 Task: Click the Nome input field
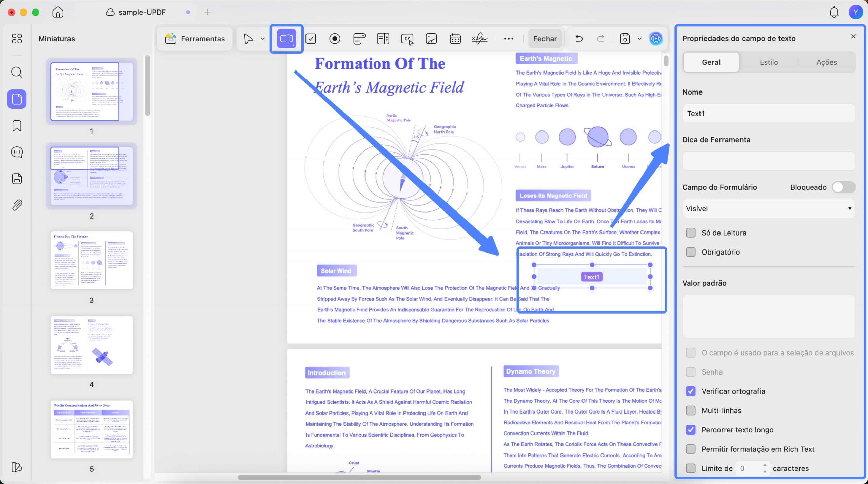769,114
